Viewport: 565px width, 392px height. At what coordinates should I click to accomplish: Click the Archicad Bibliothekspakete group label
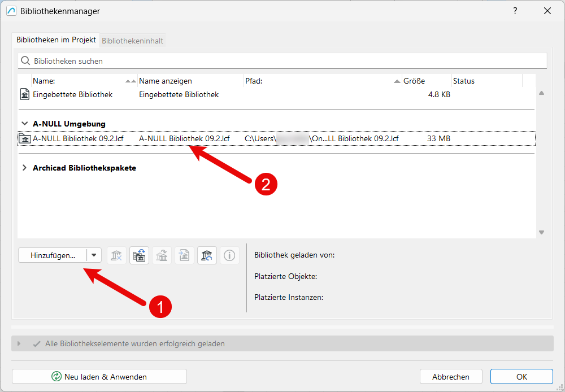pos(84,168)
